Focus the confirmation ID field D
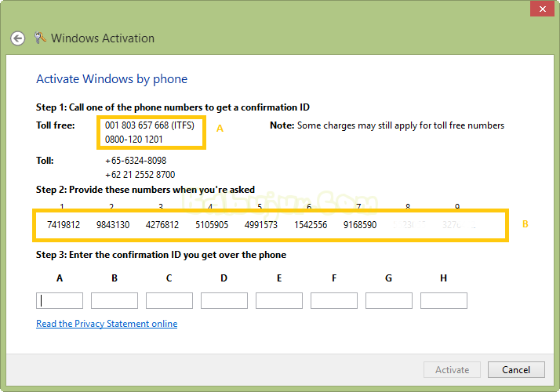This screenshot has width=560, height=392. [224, 300]
